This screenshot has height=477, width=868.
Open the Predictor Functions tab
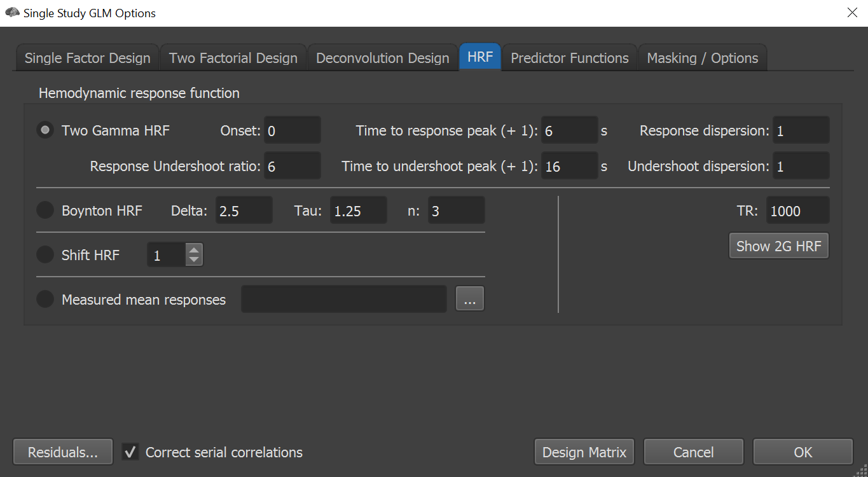pyautogui.click(x=570, y=58)
